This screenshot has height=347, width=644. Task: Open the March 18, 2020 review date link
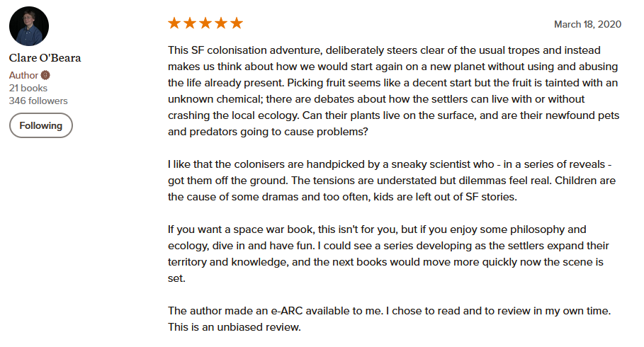tap(587, 24)
